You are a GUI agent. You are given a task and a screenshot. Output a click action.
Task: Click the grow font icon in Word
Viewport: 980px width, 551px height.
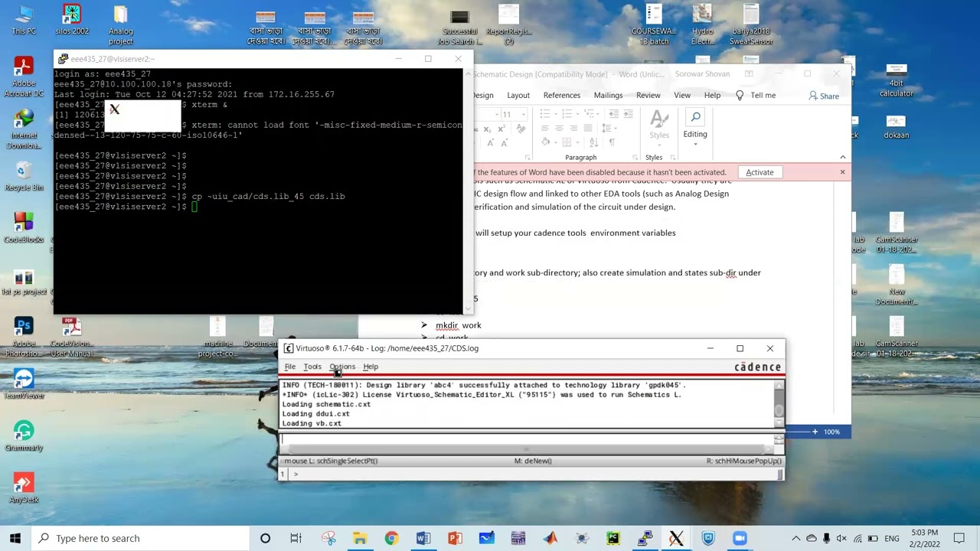491,143
